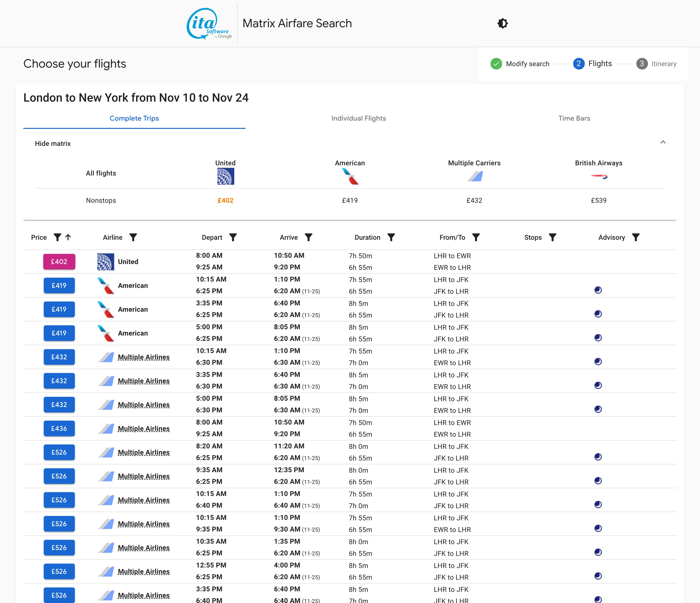Select the £419 fare departing 10:15 AM

[59, 286]
